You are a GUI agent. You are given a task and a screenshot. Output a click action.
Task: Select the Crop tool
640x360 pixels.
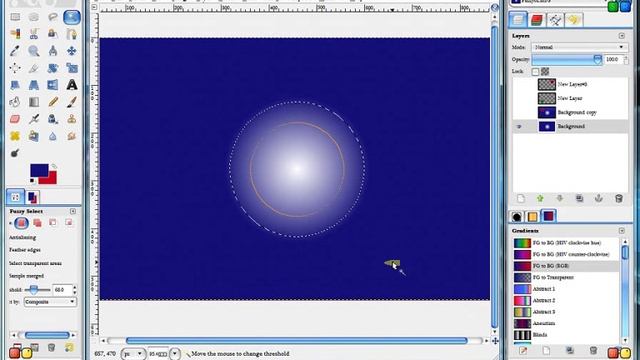[34, 68]
